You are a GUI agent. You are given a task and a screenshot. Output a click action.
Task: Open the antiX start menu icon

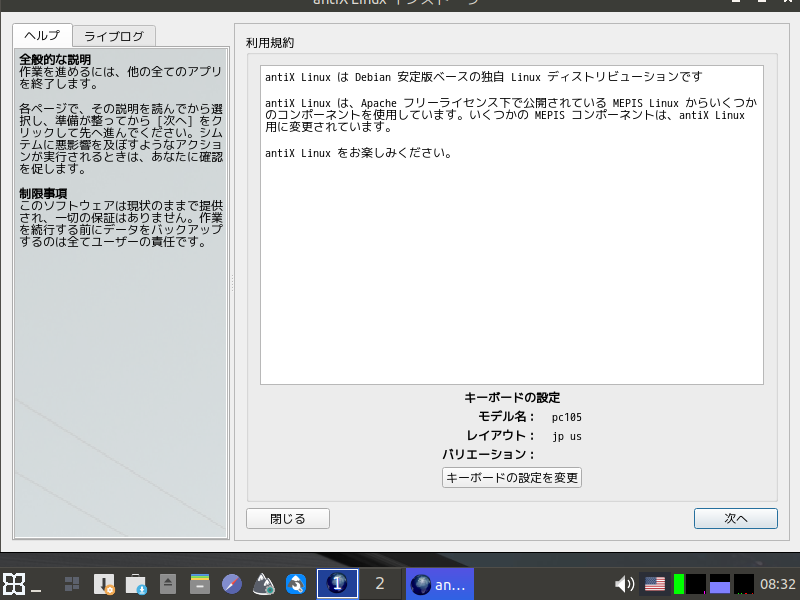(13, 584)
